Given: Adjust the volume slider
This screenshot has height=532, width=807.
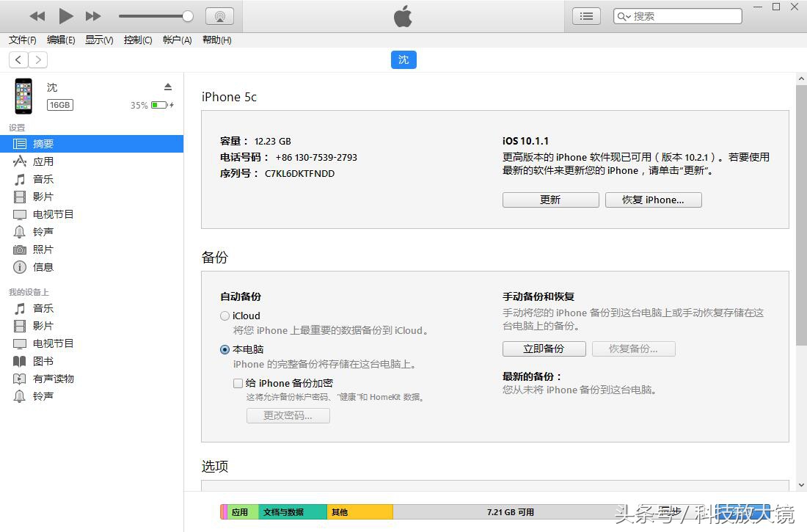Looking at the screenshot, I should (188, 15).
